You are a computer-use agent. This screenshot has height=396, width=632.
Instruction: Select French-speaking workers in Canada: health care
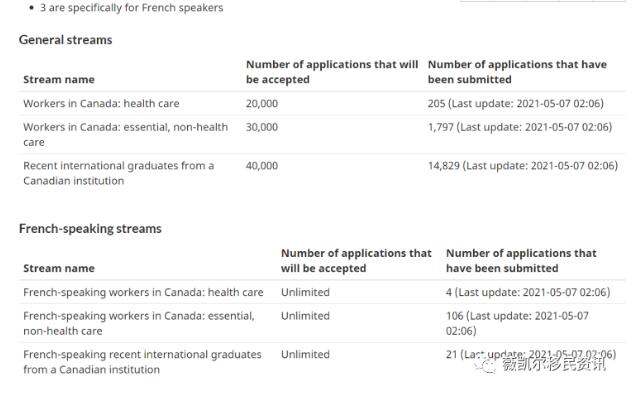(143, 292)
